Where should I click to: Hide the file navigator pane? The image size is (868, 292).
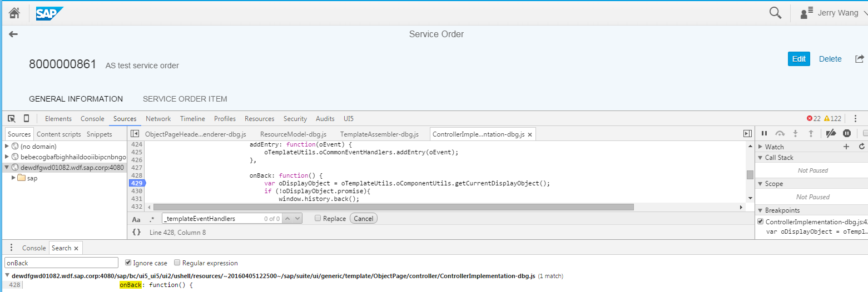click(135, 134)
